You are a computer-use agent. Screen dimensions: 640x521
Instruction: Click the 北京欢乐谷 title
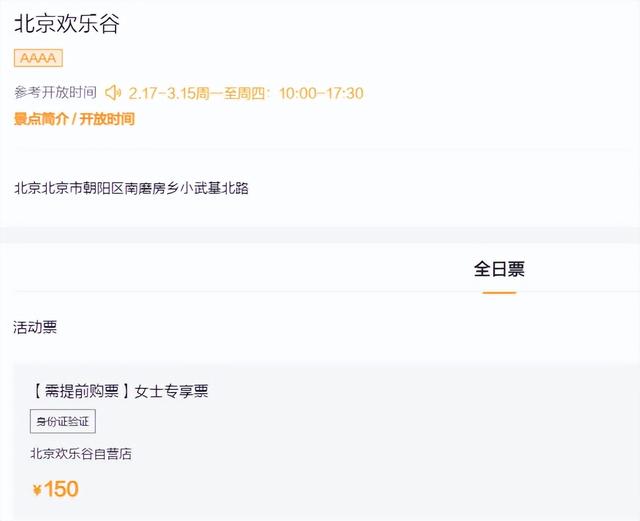tap(67, 23)
